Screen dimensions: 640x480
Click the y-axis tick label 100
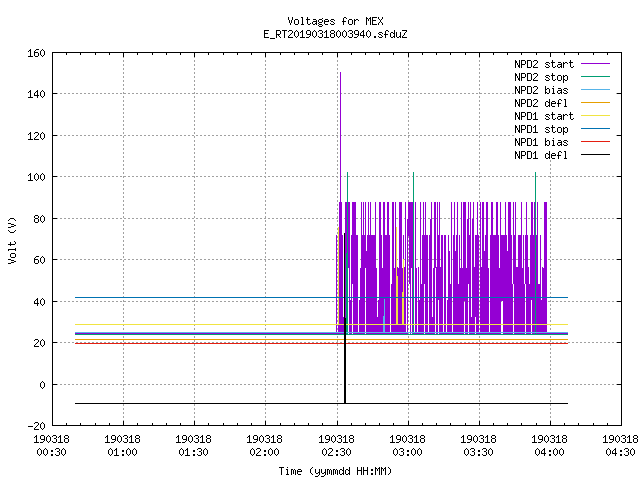[x=36, y=177]
